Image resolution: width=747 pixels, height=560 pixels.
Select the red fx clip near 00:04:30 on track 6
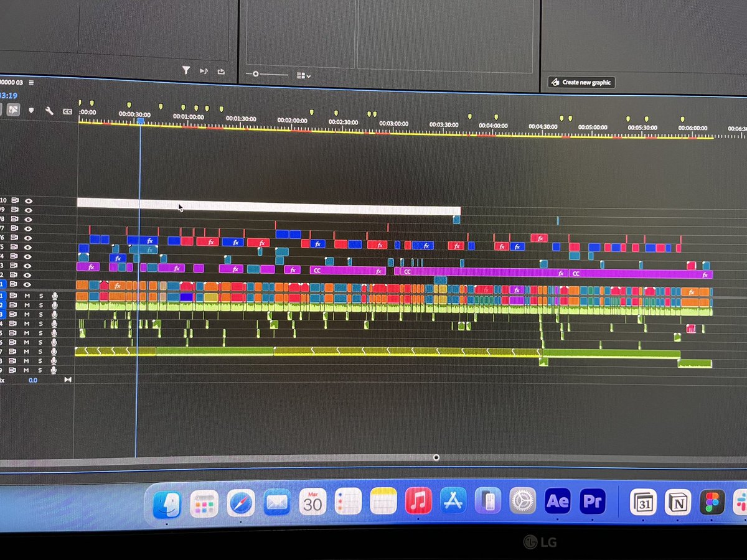[x=539, y=238]
